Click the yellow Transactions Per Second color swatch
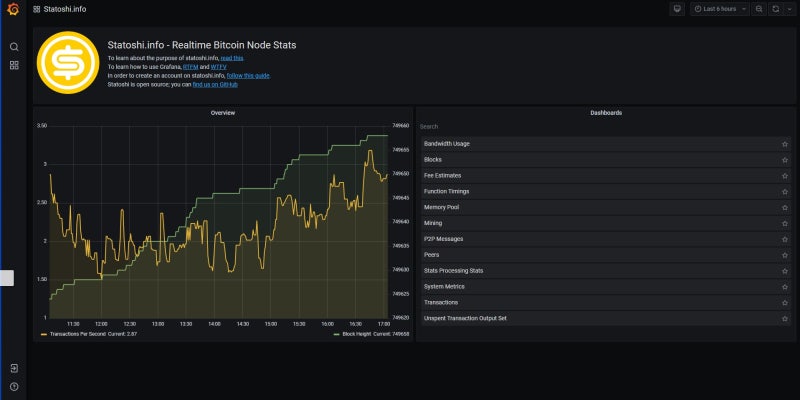 44,334
